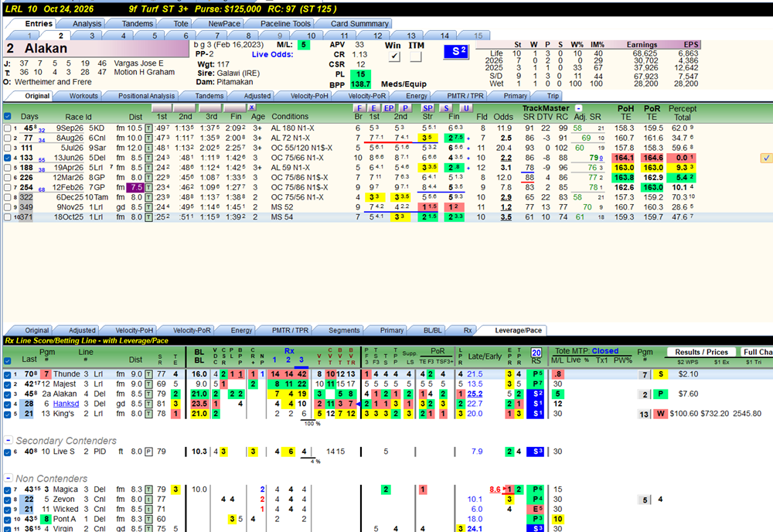Click the small x button above Age
Image resolution: width=773 pixels, height=532 pixels.
pos(251,107)
